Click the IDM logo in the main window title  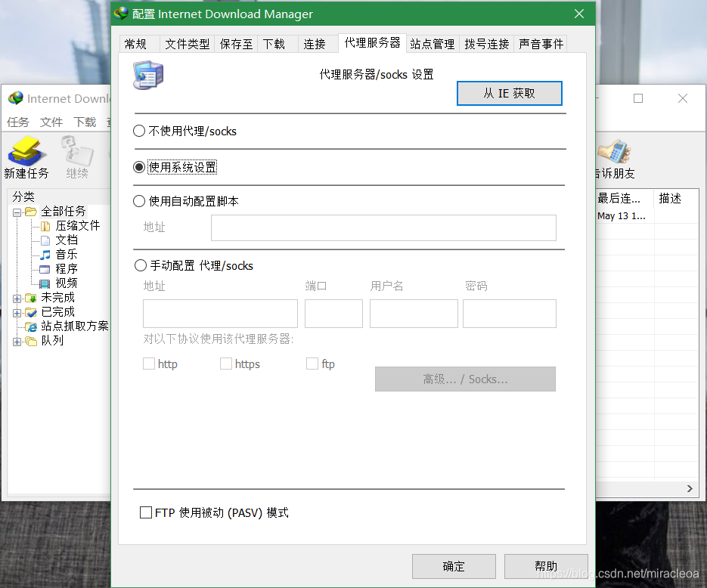click(15, 98)
